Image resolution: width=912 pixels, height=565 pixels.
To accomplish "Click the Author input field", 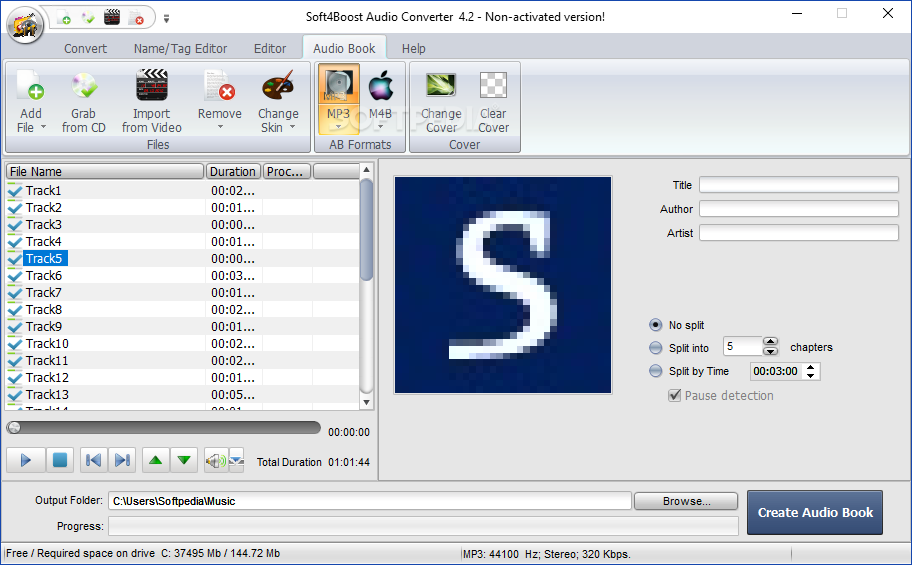I will (799, 209).
